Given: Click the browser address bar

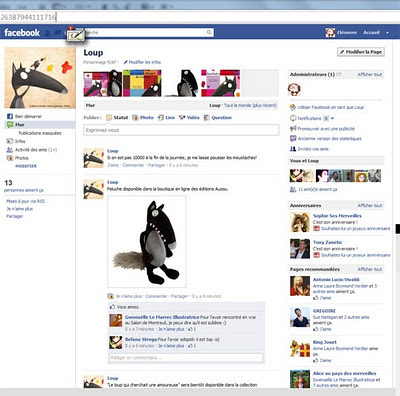Looking at the screenshot, I should [x=200, y=17].
